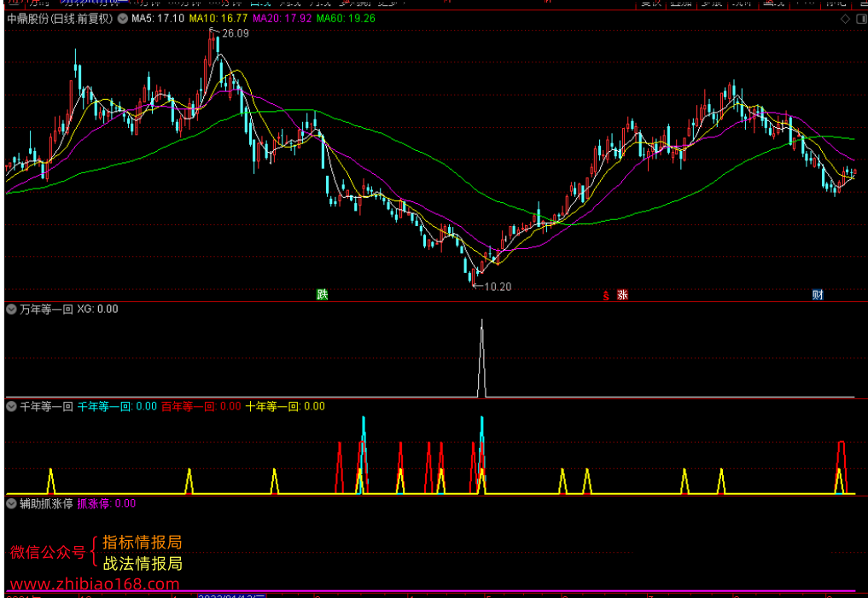Click the 万年等一回 panel name
Image resolution: width=868 pixels, height=598 pixels.
pos(46,309)
